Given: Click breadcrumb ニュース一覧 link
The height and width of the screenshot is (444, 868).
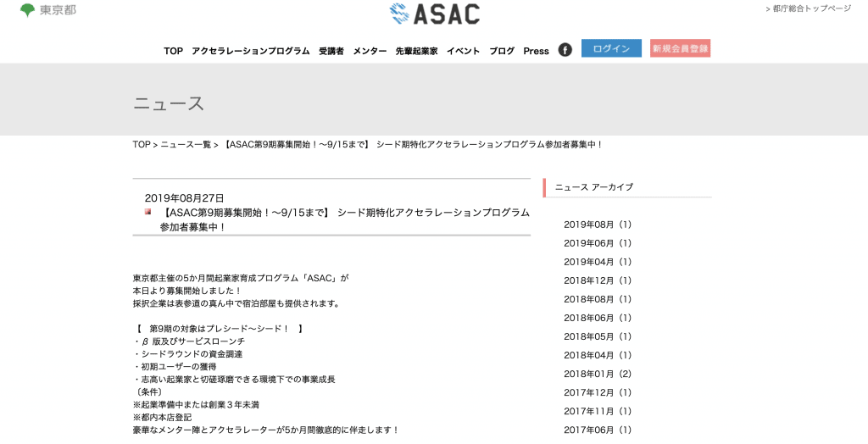Looking at the screenshot, I should click(x=186, y=145).
